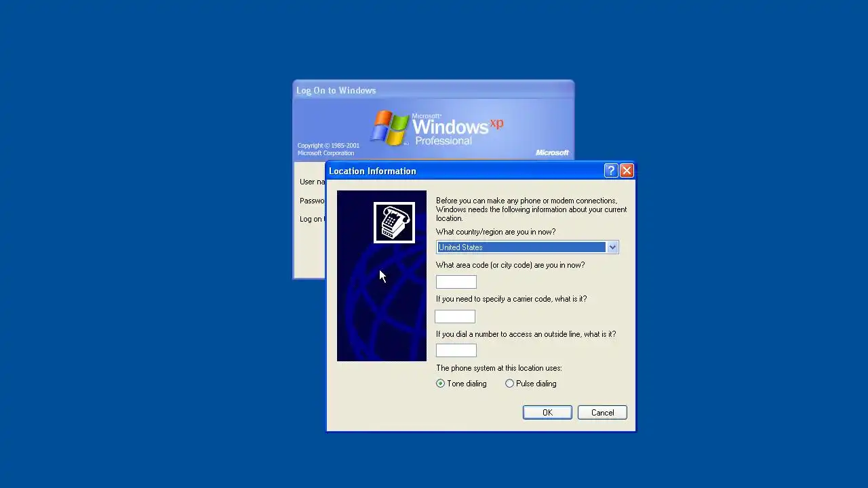This screenshot has height=488, width=868.
Task: Select Pulse dialing option
Action: [531, 384]
